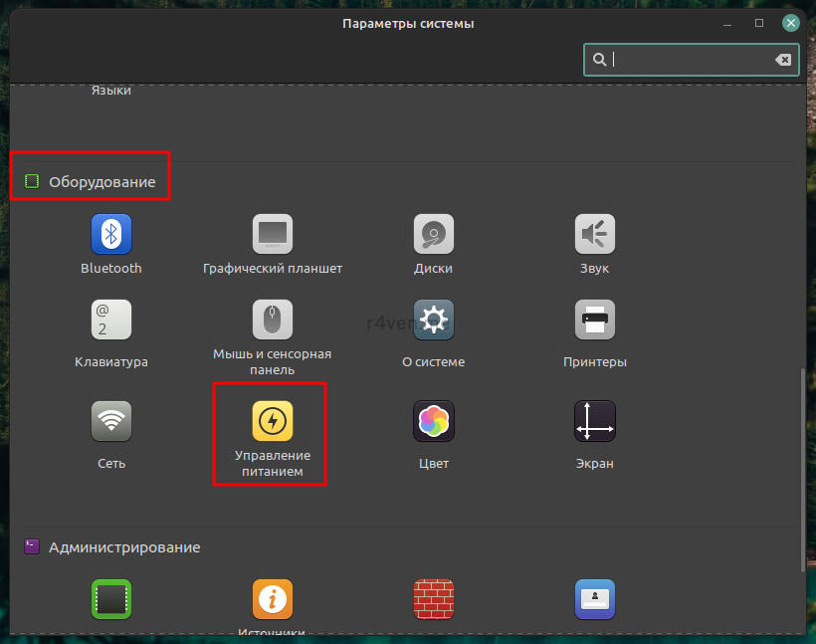Screen dimensions: 816x644
Task: Open the blue login window icon
Action: [x=594, y=600]
